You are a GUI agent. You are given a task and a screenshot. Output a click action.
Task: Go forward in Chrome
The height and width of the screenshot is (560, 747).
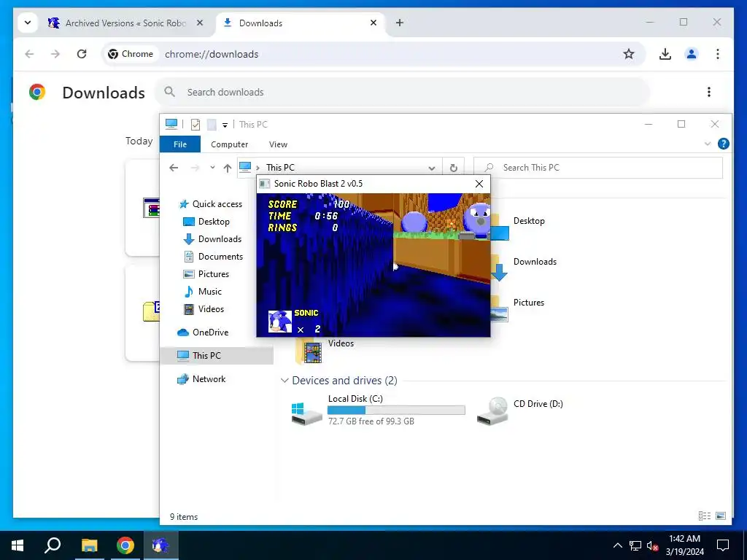tap(55, 54)
